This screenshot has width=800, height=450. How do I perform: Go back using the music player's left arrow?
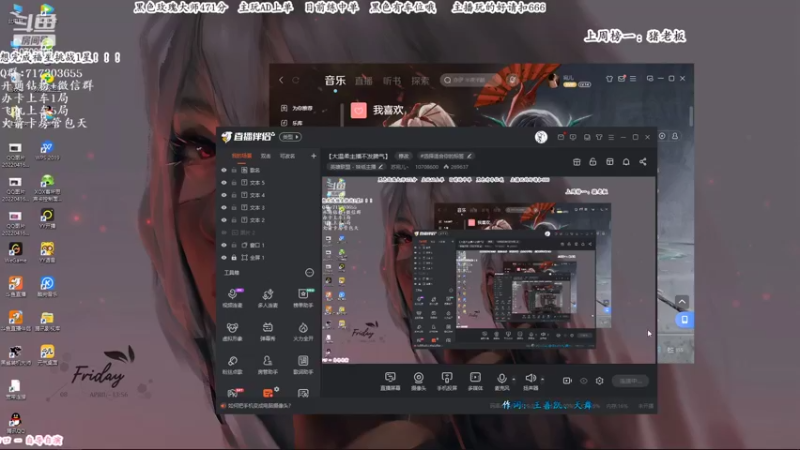coord(281,80)
